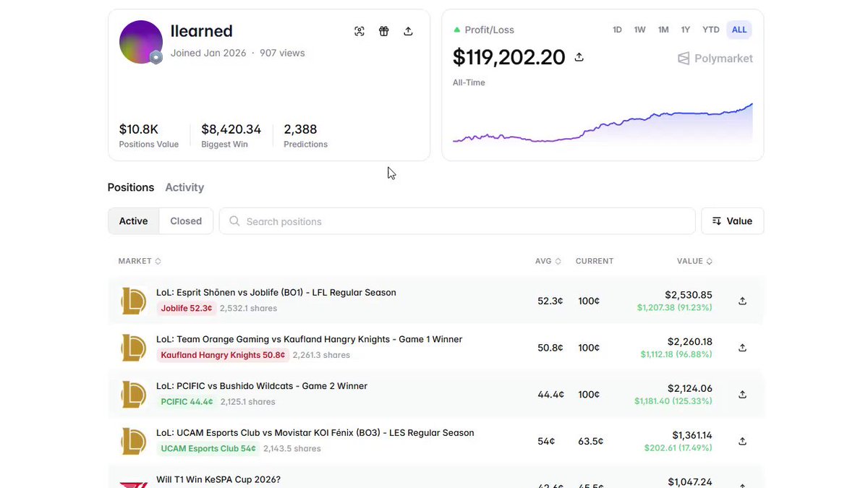Click the LoL logo on UCAM Esports row
Screen dimensions: 868x488
tap(134, 441)
